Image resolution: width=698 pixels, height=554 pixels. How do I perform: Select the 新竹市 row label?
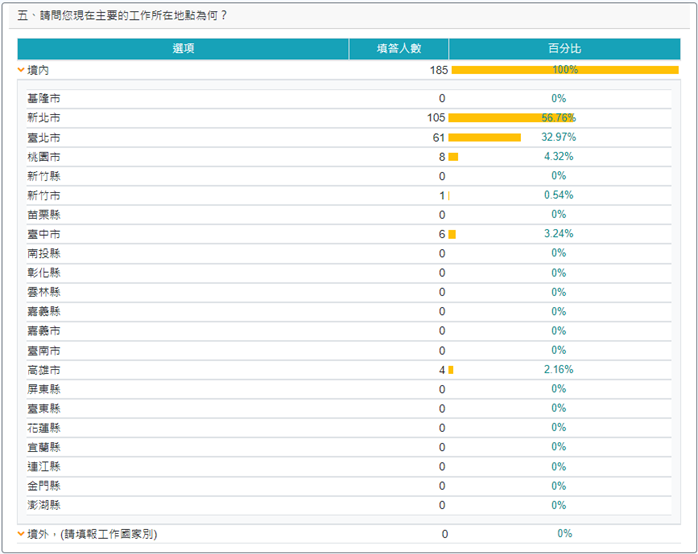[44, 195]
